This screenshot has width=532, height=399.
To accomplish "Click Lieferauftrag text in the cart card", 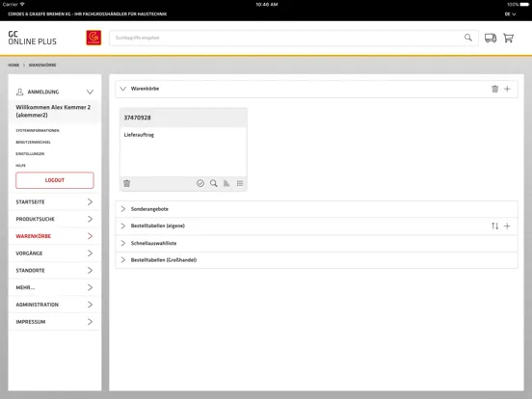I will click(139, 135).
